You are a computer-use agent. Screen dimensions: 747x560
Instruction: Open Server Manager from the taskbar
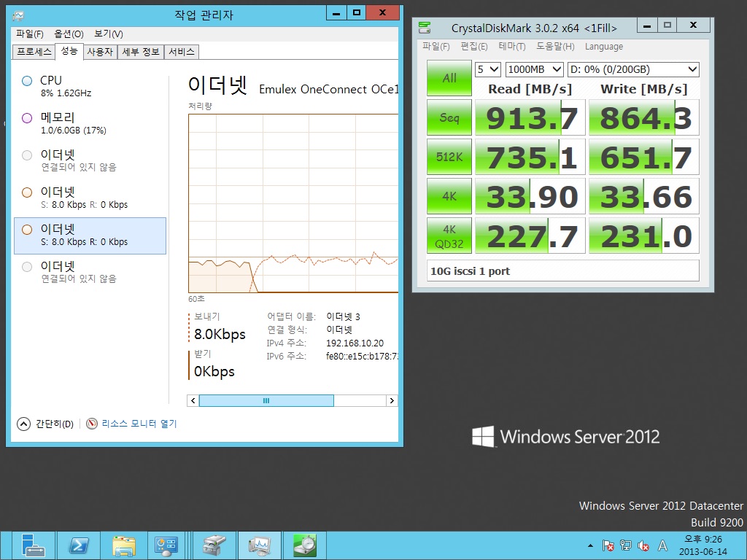click(33, 545)
